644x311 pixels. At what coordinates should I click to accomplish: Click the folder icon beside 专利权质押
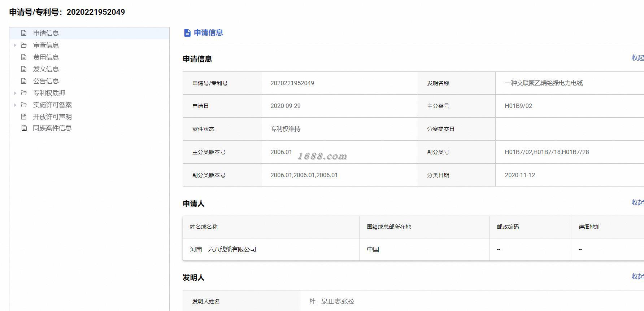pyautogui.click(x=24, y=93)
